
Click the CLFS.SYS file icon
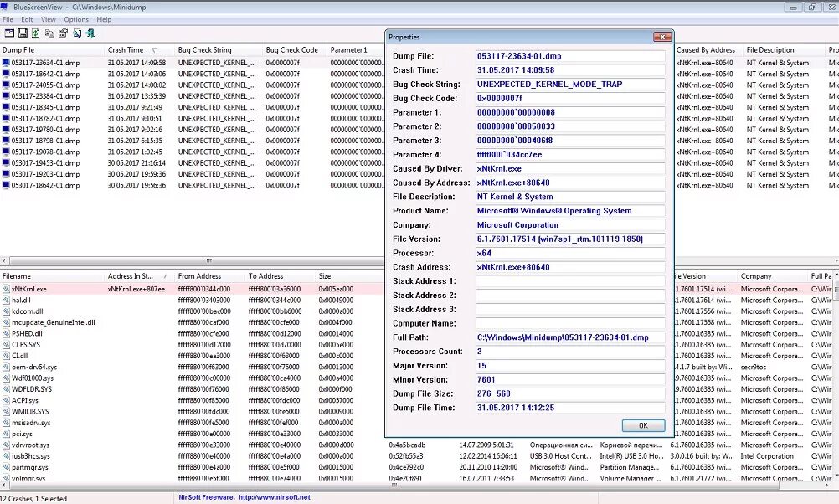7,345
